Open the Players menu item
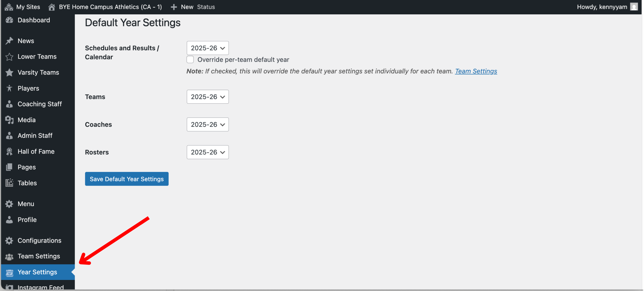The image size is (644, 291). pos(28,88)
